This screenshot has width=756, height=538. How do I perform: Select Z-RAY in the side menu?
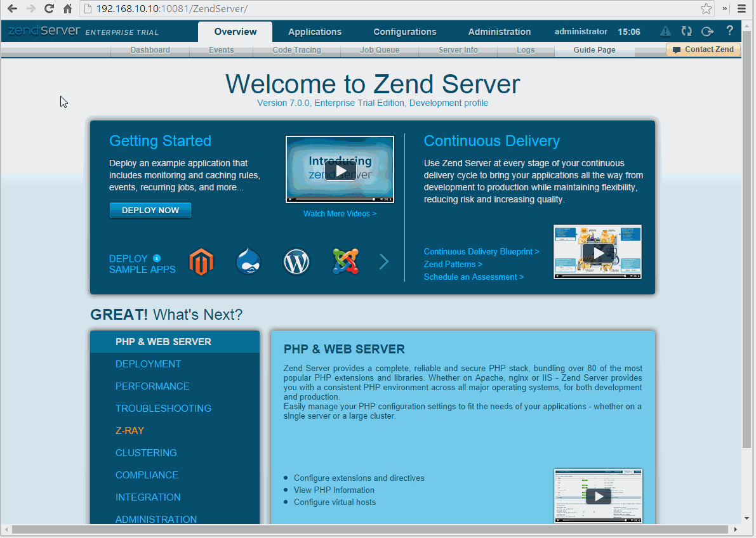coord(175,431)
